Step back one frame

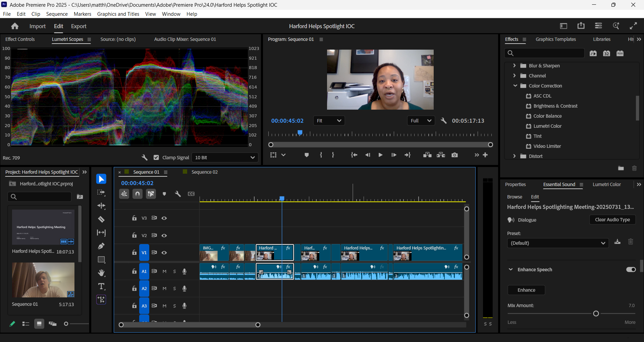pyautogui.click(x=368, y=155)
